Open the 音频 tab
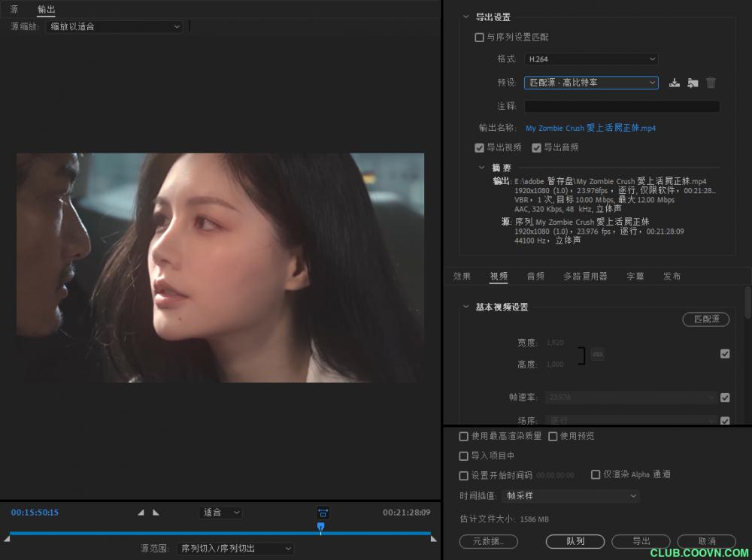 535,276
